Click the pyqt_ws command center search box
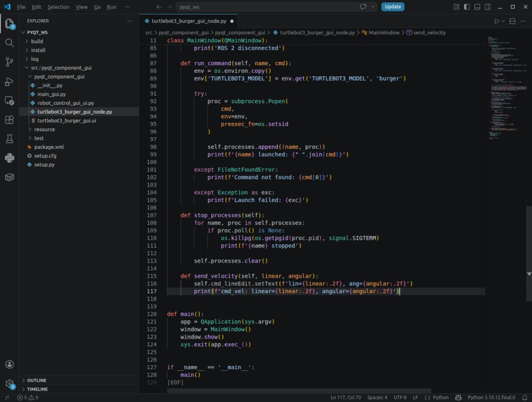 pos(276,7)
